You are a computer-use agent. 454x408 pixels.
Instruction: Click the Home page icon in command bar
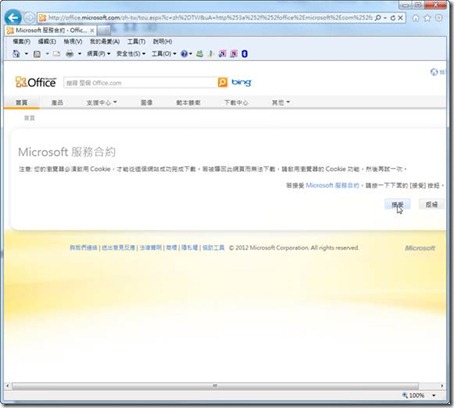pos(16,54)
